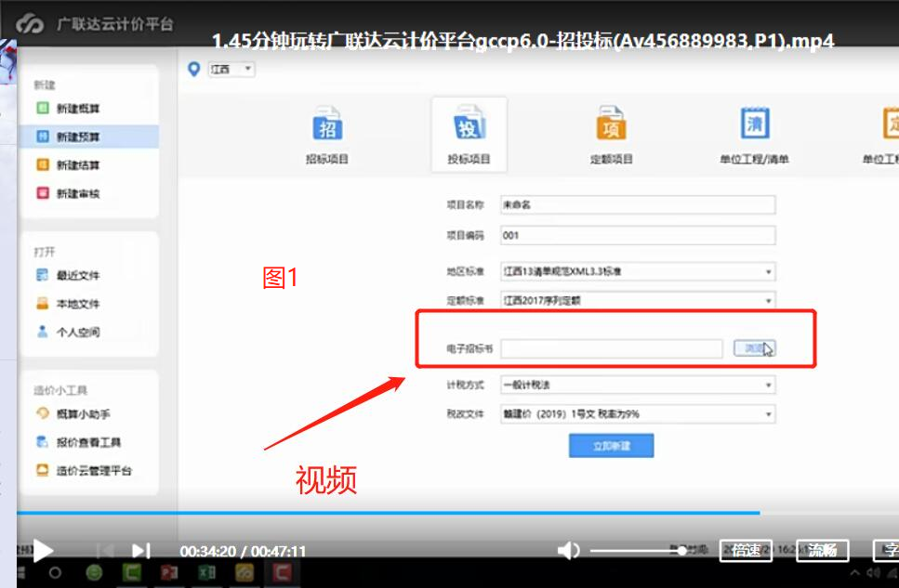The width and height of the screenshot is (899, 588).
Task: Open 造价云管理平台
Action: [x=85, y=471]
